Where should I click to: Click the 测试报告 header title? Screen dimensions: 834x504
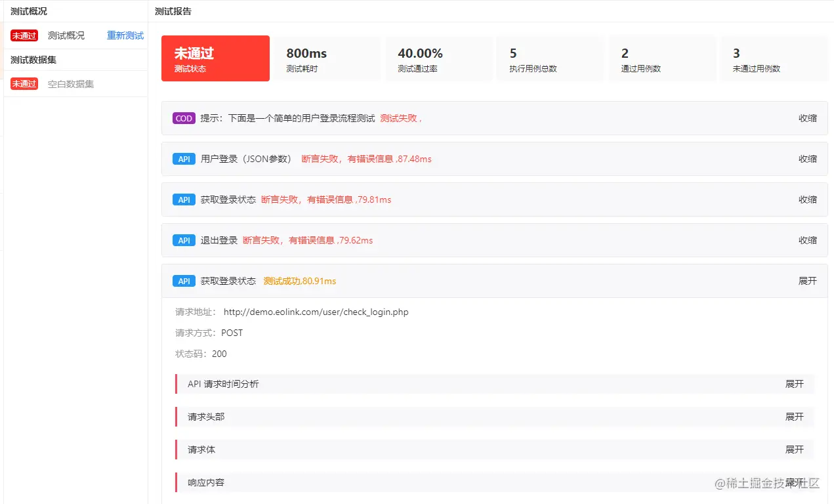(173, 11)
